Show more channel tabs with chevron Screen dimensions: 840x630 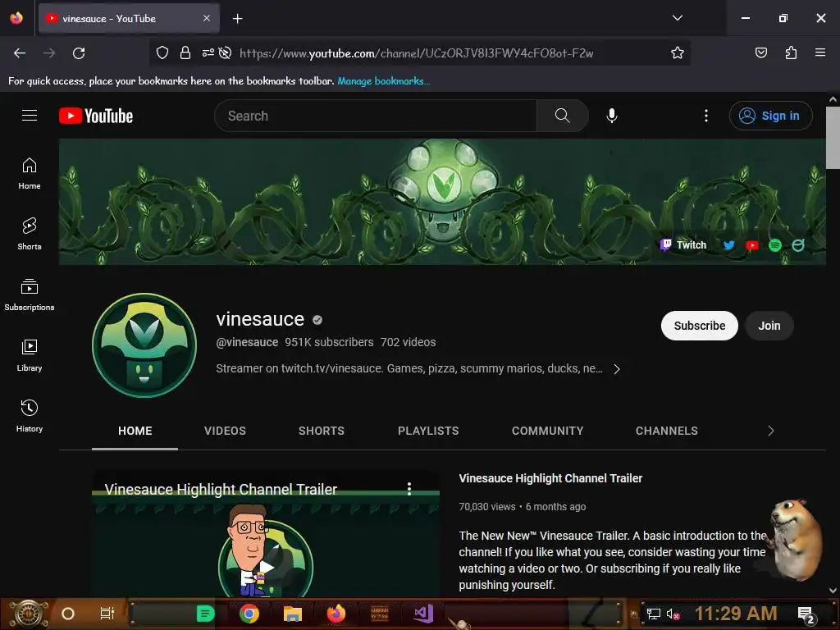click(x=770, y=431)
